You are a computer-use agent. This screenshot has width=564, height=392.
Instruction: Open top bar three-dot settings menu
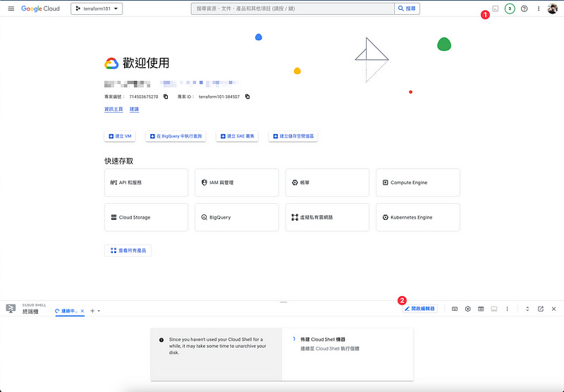[539, 8]
